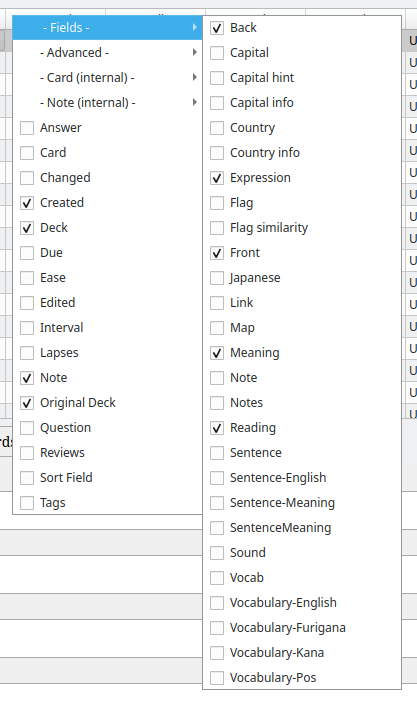Image resolution: width=417 pixels, height=715 pixels.
Task: Uncheck the Back field checkbox
Action: 217,28
